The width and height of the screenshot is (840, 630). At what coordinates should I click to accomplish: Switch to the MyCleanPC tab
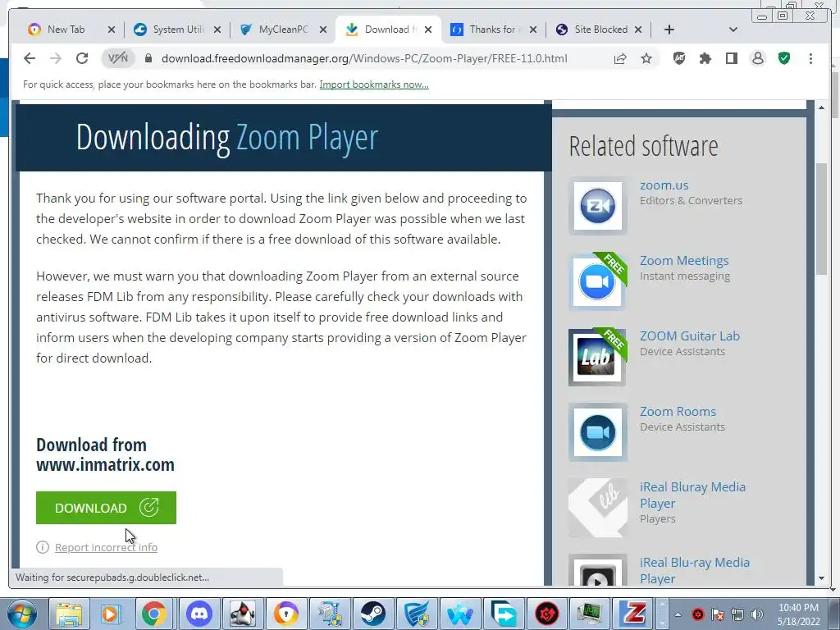283,30
